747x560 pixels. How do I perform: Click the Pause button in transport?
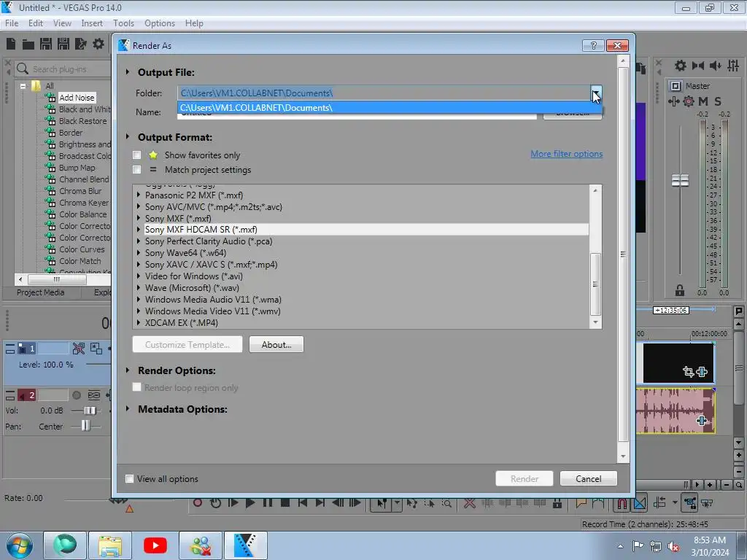(268, 502)
